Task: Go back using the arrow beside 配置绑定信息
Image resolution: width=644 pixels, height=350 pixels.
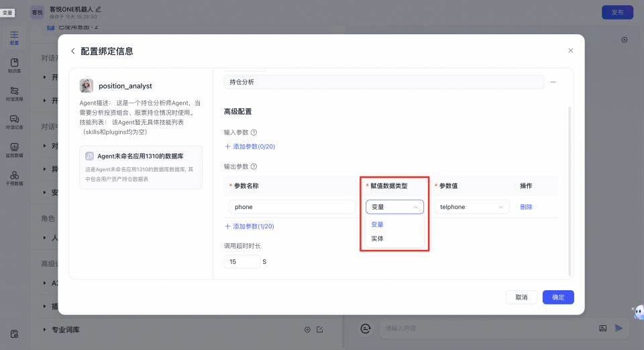Action: (72, 51)
